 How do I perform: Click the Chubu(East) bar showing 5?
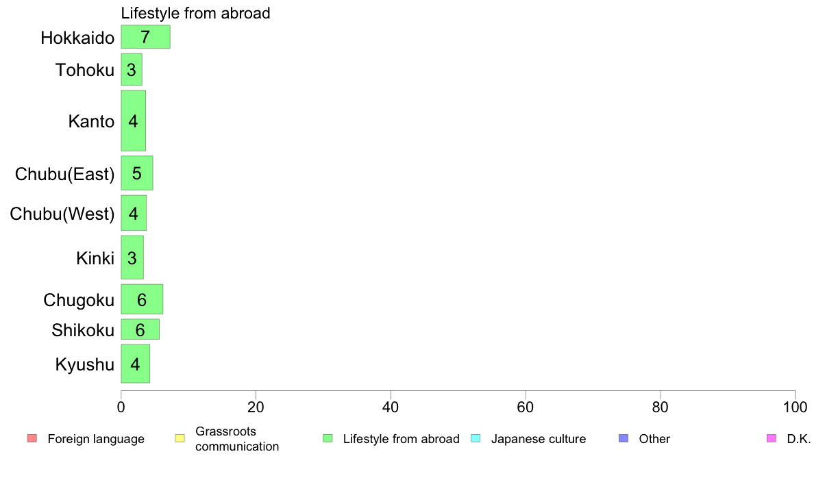137,173
